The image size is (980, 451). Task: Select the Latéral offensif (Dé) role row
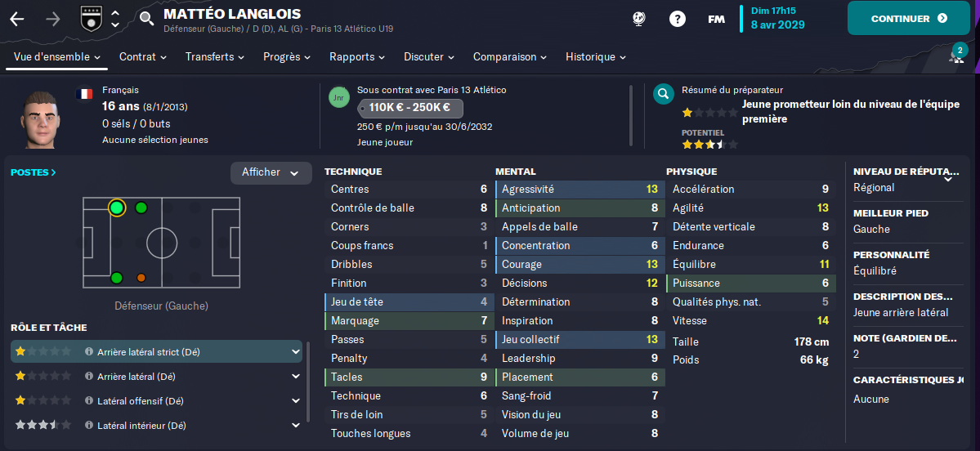click(x=155, y=401)
